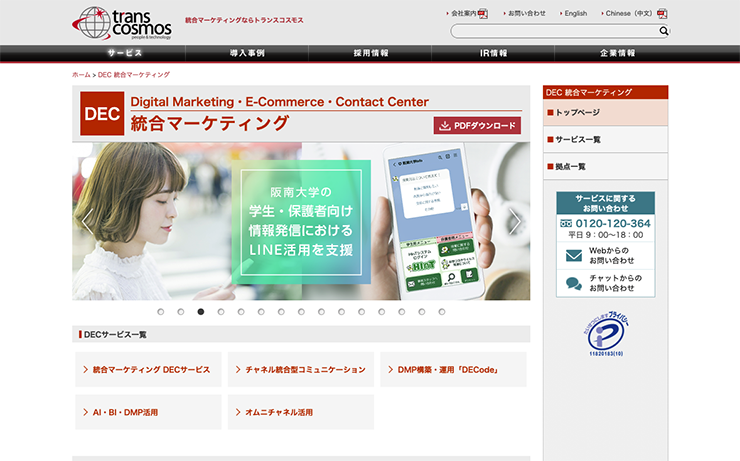This screenshot has width=740, height=461.
Task: Select the last carousel dot
Action: (x=442, y=312)
